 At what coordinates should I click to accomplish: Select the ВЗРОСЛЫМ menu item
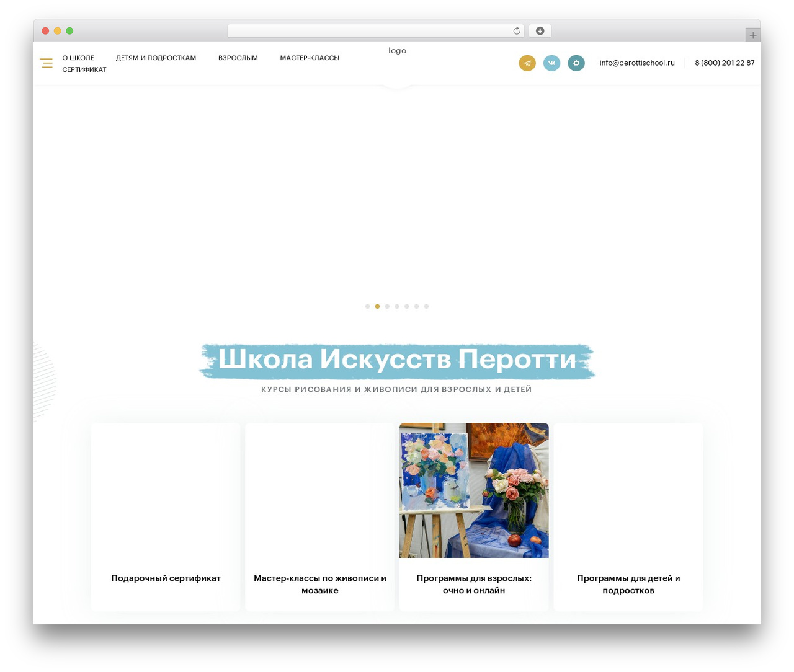(238, 58)
